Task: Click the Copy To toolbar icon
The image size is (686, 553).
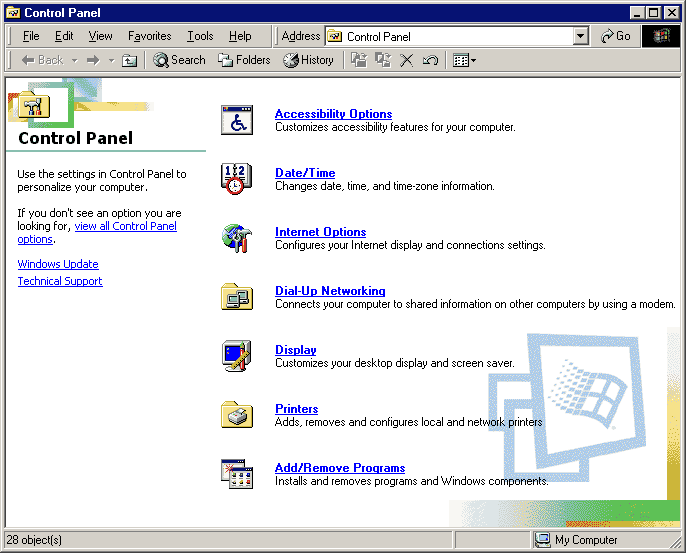Action: click(383, 60)
